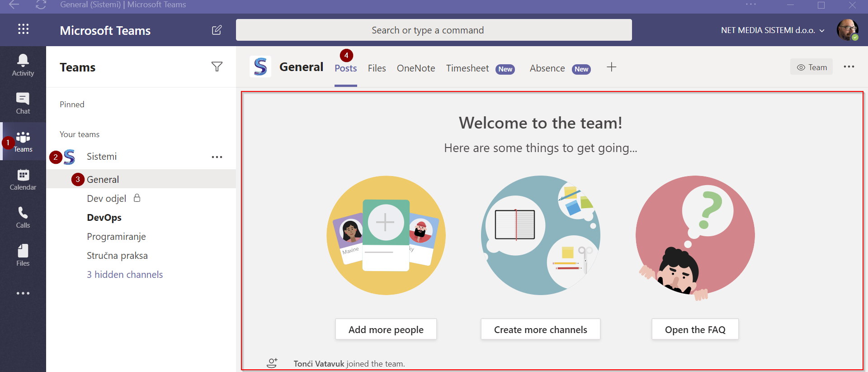The image size is (868, 372).
Task: Click the member joined icon
Action: (x=272, y=363)
